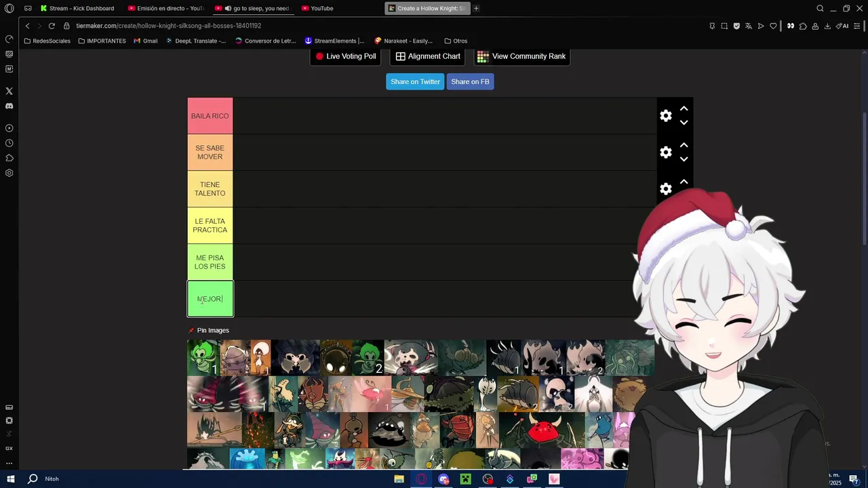The height and width of the screenshot is (488, 868).
Task: Click the Live Voting Poll button
Action: click(346, 56)
